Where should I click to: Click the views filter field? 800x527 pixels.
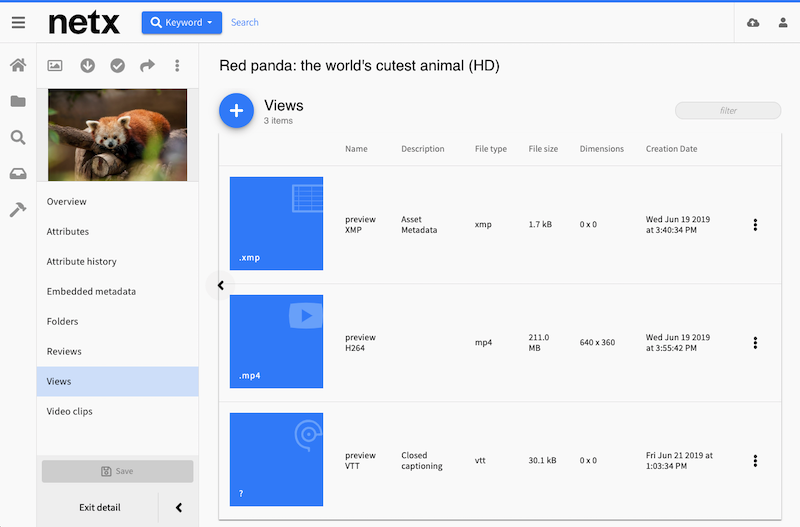[x=728, y=110]
